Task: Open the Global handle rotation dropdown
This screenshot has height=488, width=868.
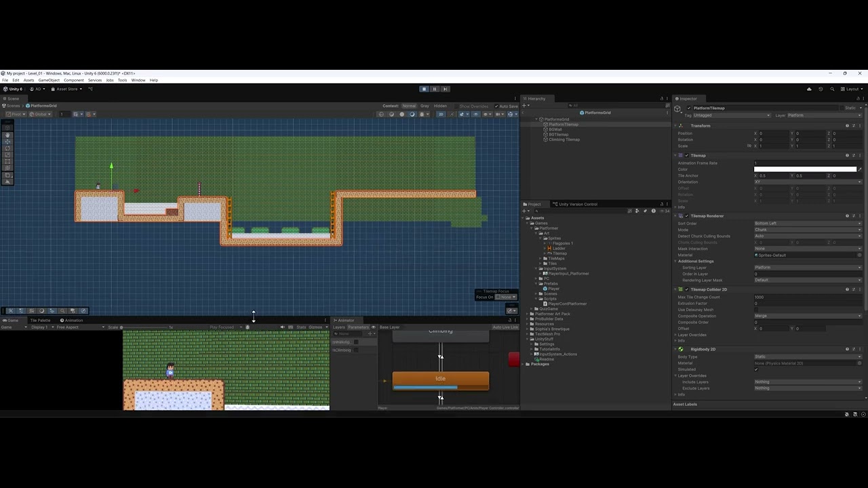Action: (41, 114)
